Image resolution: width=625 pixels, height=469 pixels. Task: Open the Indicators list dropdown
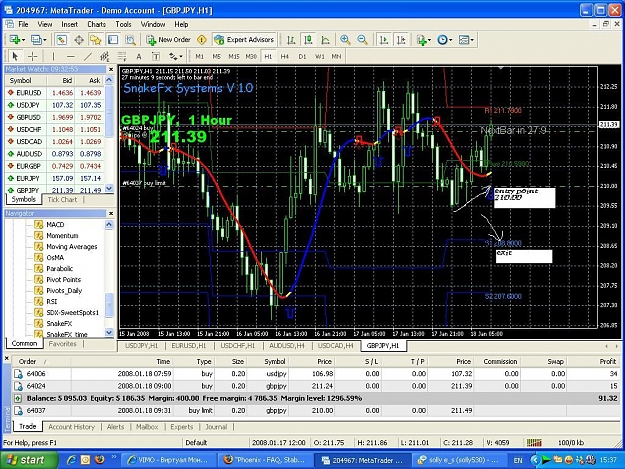(424, 40)
